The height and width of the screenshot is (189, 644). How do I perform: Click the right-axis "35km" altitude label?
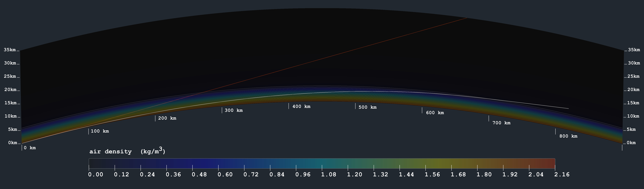coord(634,50)
